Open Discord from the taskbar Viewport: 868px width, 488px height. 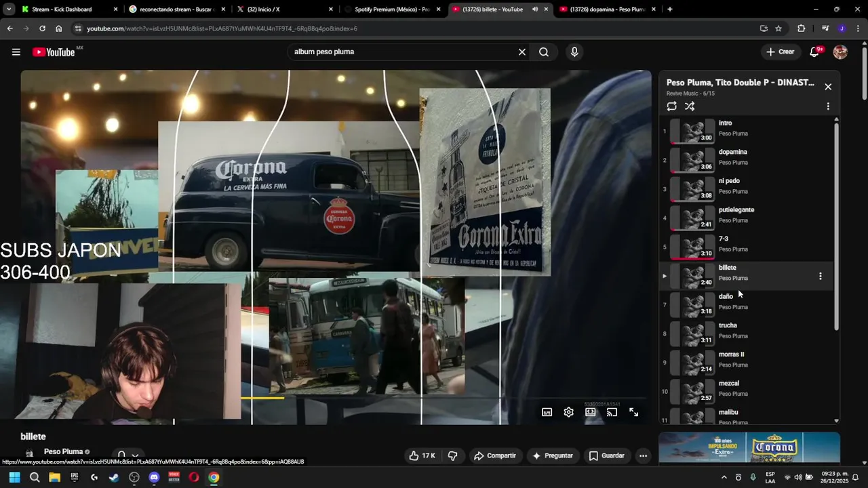[154, 477]
